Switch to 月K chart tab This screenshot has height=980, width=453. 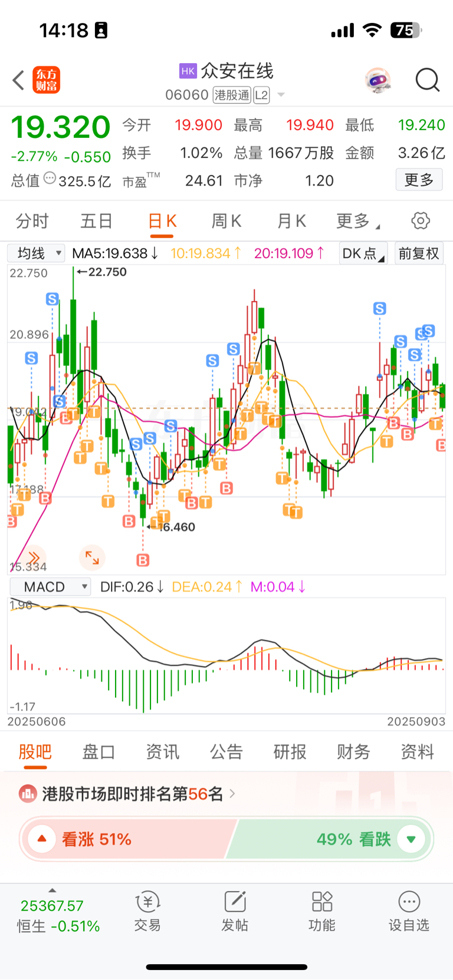point(291,221)
